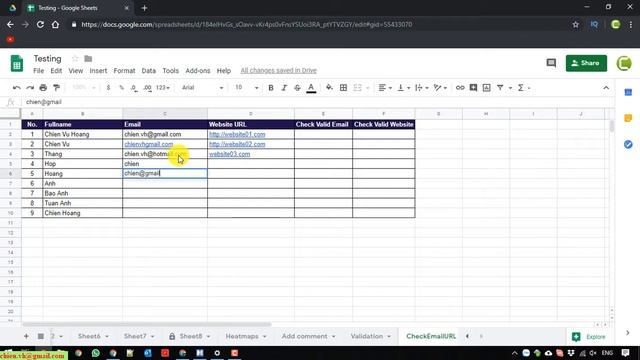Click the Insert comment toolbar icon
This screenshot has width=640, height=360.
click(x=473, y=88)
